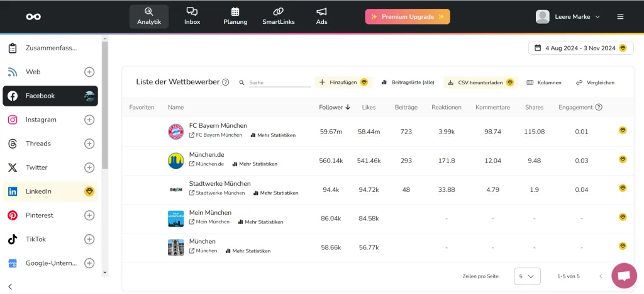This screenshot has height=294, width=644.
Task: Click the Premium Upgrade button
Action: pos(408,17)
